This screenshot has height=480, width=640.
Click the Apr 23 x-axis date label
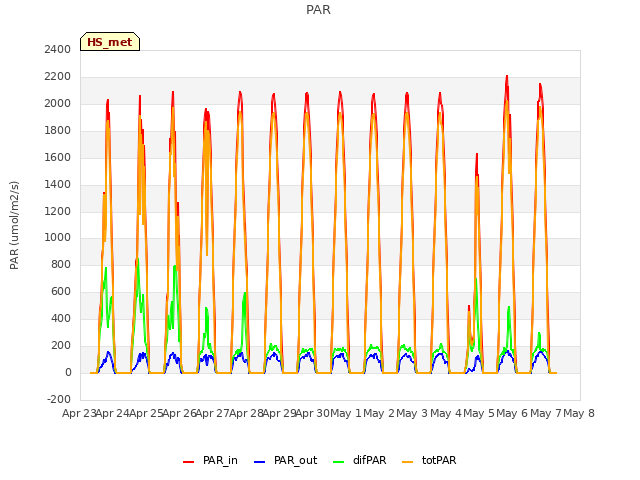79,413
